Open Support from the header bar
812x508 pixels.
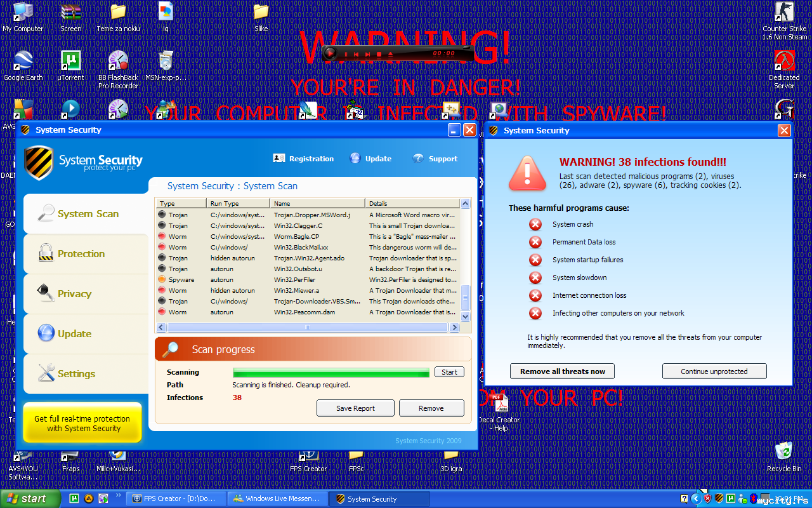pos(435,159)
